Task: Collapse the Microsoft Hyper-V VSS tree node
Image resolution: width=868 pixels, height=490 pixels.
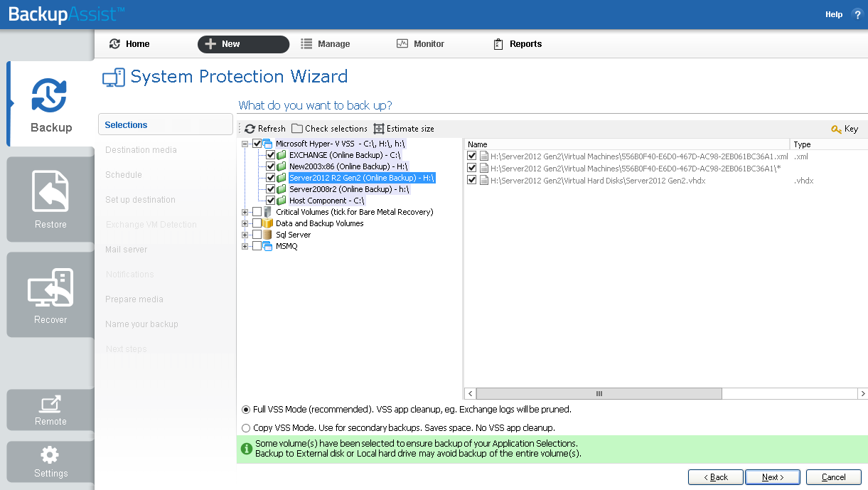Action: 245,144
